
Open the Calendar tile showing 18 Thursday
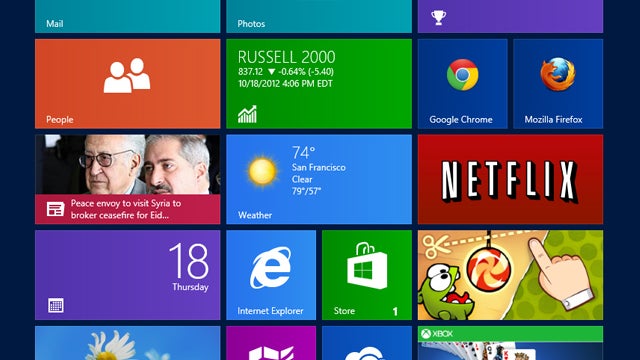tap(127, 275)
